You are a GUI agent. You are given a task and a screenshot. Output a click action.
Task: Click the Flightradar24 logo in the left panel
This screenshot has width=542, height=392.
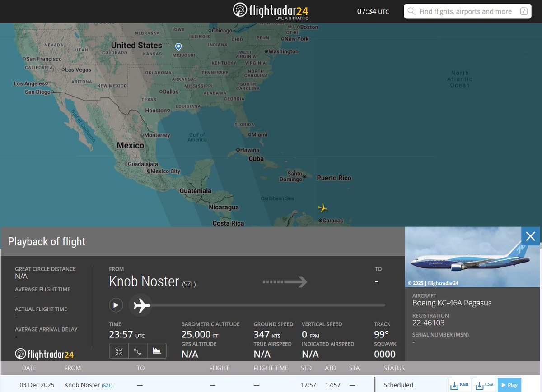(x=44, y=354)
